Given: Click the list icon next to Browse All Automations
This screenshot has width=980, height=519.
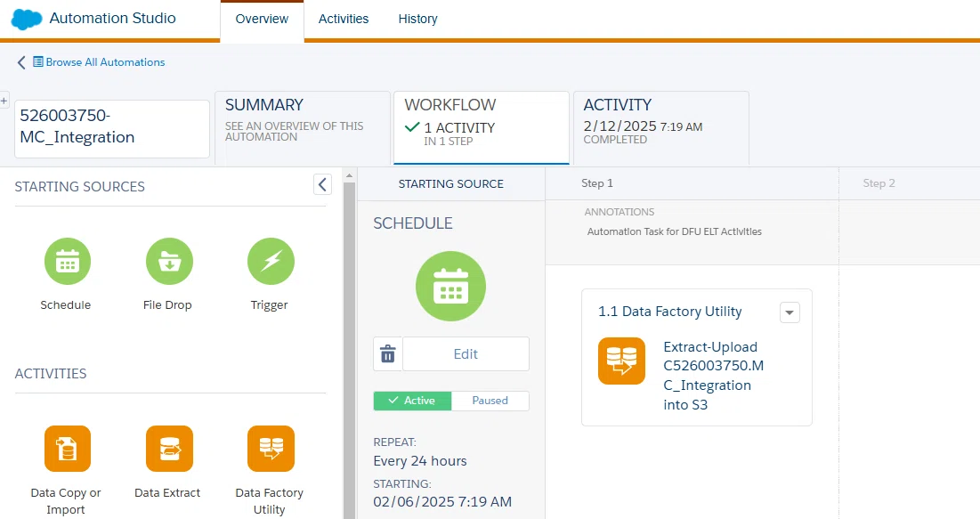Looking at the screenshot, I should click(38, 62).
